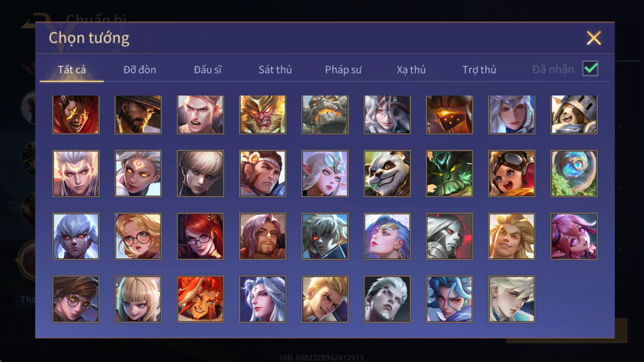Open the Sát thủ tab

[275, 70]
